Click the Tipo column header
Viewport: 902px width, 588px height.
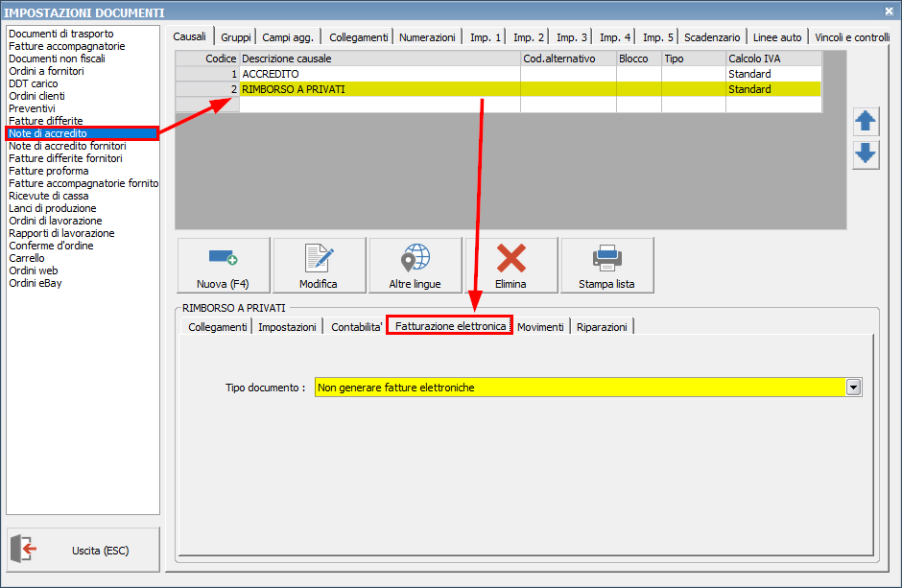click(694, 59)
